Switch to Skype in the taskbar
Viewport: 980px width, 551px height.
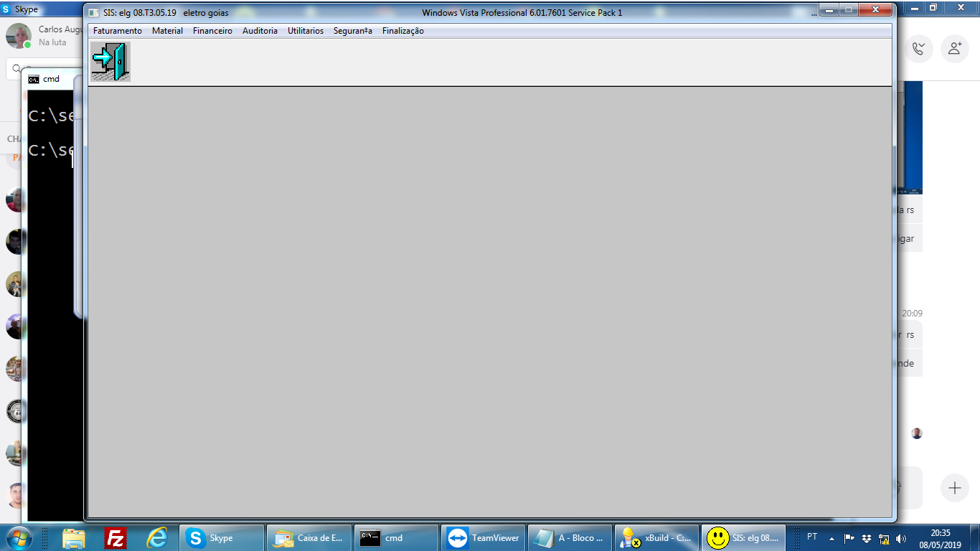click(222, 537)
